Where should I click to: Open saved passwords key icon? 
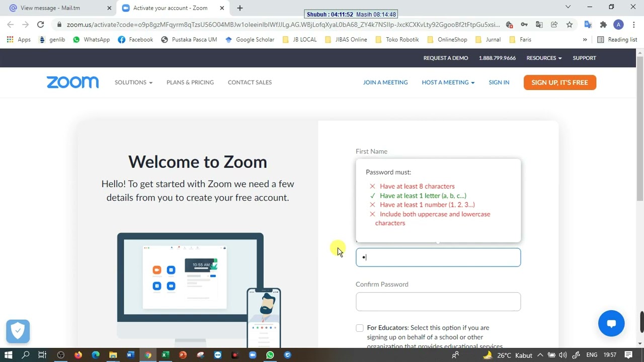pos(524,25)
